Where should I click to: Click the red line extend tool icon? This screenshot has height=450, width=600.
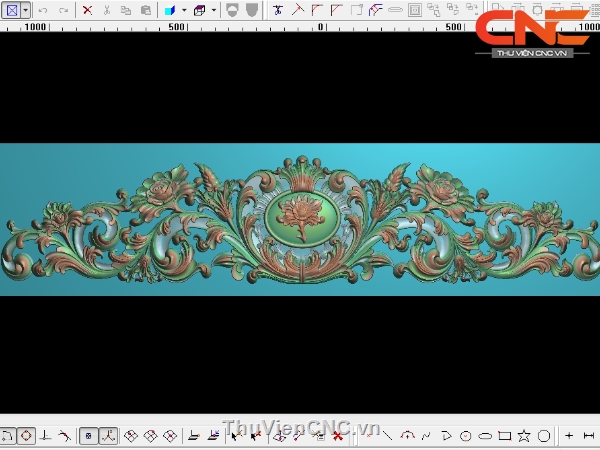point(298,10)
